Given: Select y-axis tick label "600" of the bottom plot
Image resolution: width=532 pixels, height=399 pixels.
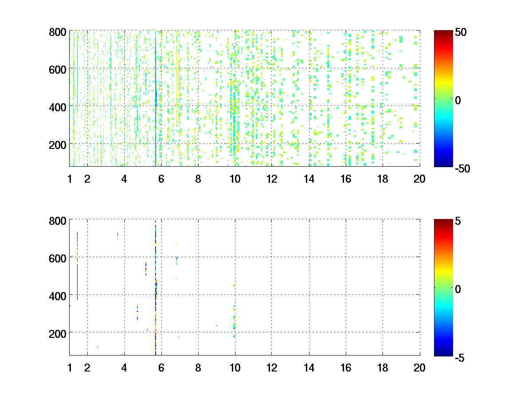Looking at the screenshot, I should [x=58, y=258].
